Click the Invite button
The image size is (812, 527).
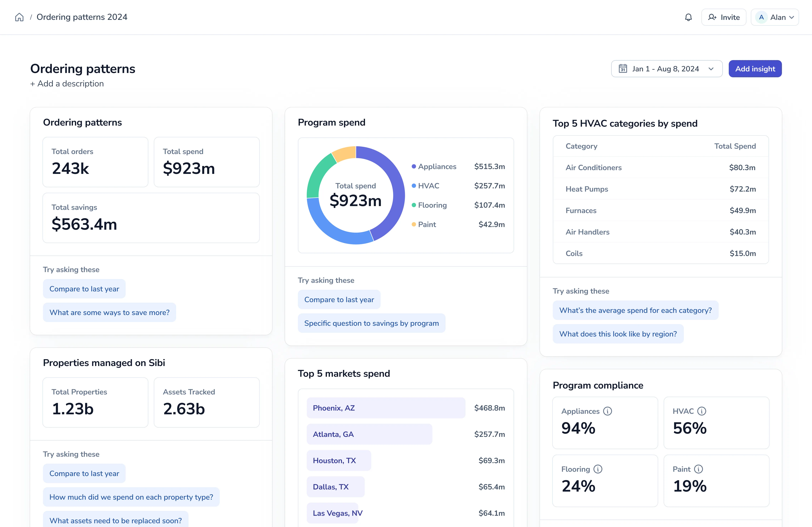coord(724,17)
